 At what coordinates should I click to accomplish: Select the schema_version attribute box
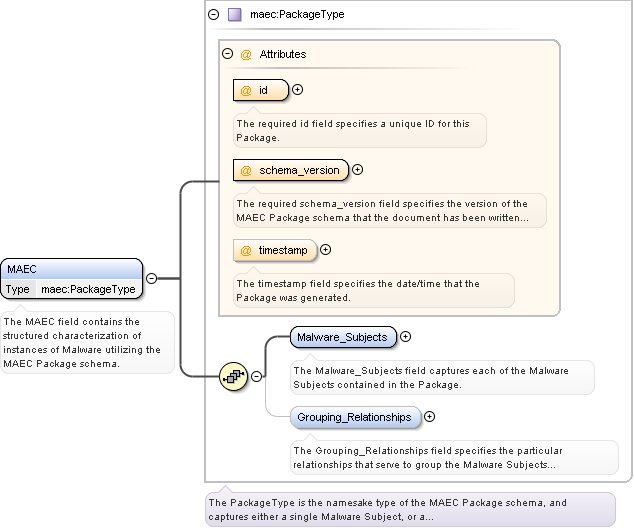click(291, 171)
